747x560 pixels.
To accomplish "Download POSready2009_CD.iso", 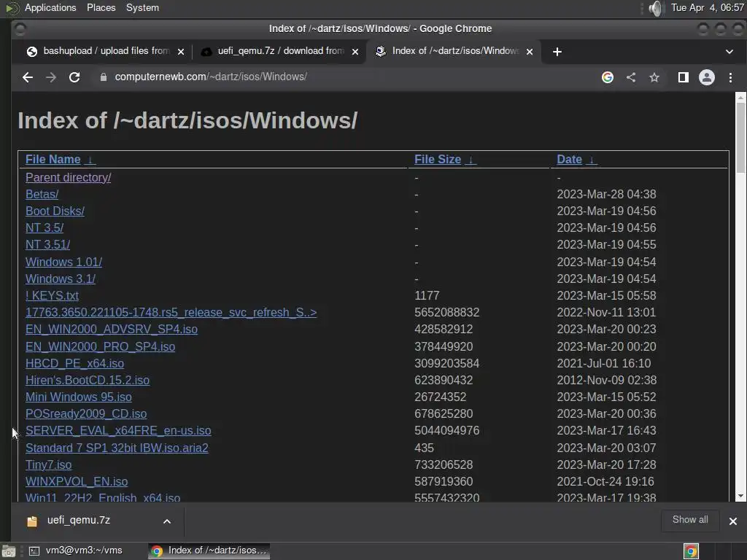I will (x=86, y=414).
